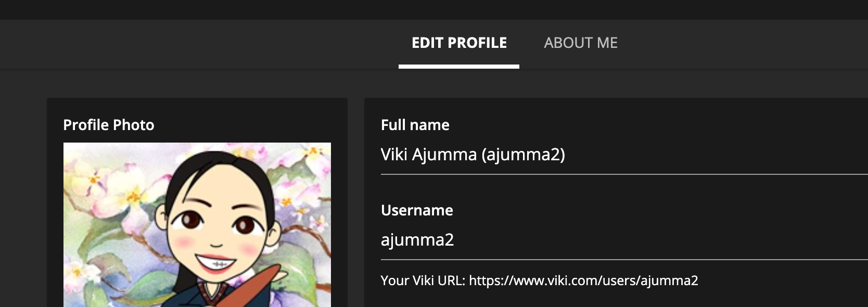This screenshot has width=868, height=307.
Task: Click the profile photo avatar image
Action: (197, 224)
